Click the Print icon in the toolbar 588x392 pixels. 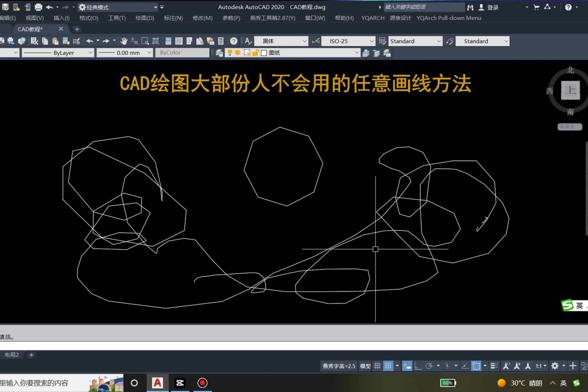pos(11,41)
